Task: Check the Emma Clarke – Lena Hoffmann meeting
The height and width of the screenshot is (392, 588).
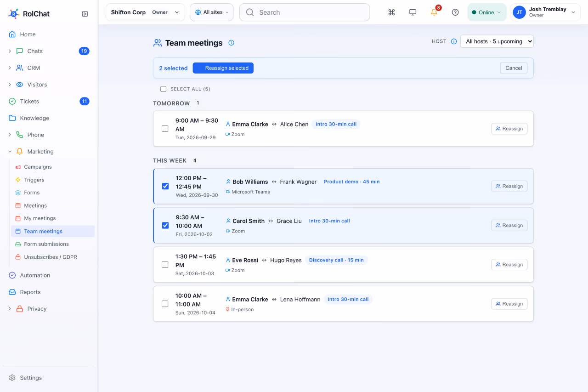Action: click(165, 304)
